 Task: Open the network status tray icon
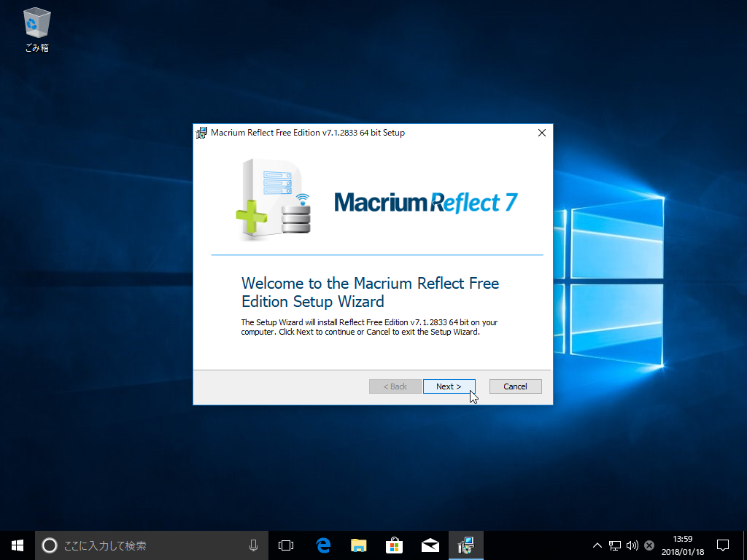point(615,545)
